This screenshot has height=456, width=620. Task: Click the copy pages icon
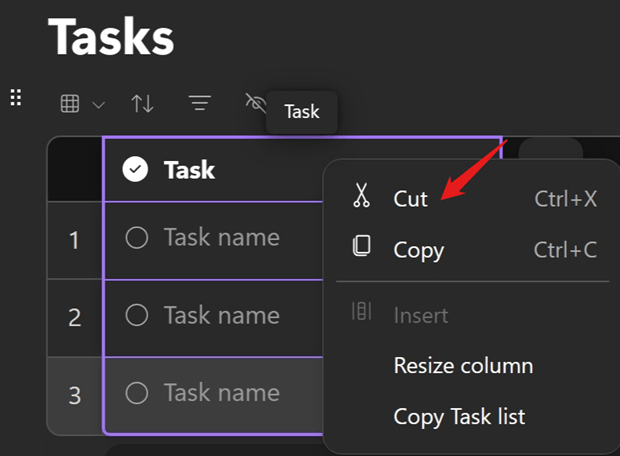[361, 246]
